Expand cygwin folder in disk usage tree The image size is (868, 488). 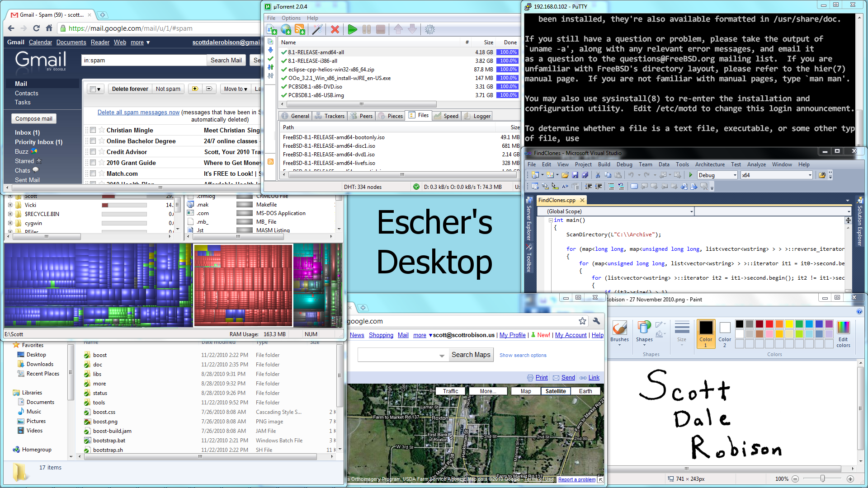coord(10,223)
